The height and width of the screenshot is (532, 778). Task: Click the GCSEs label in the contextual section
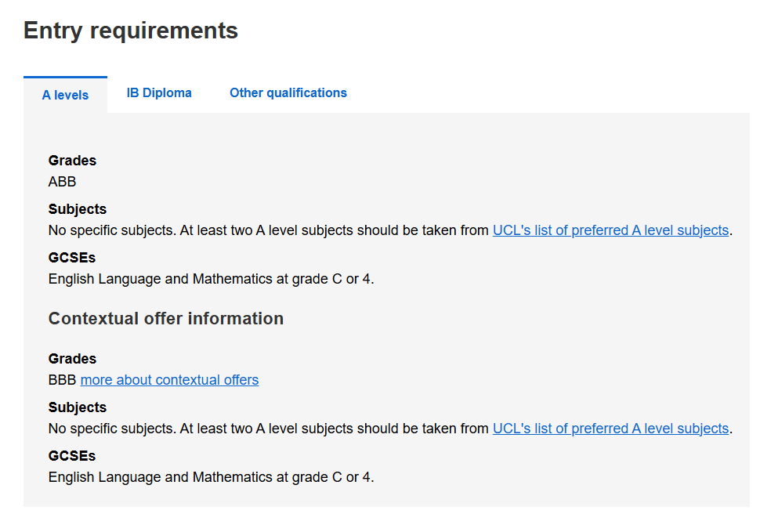[71, 455]
